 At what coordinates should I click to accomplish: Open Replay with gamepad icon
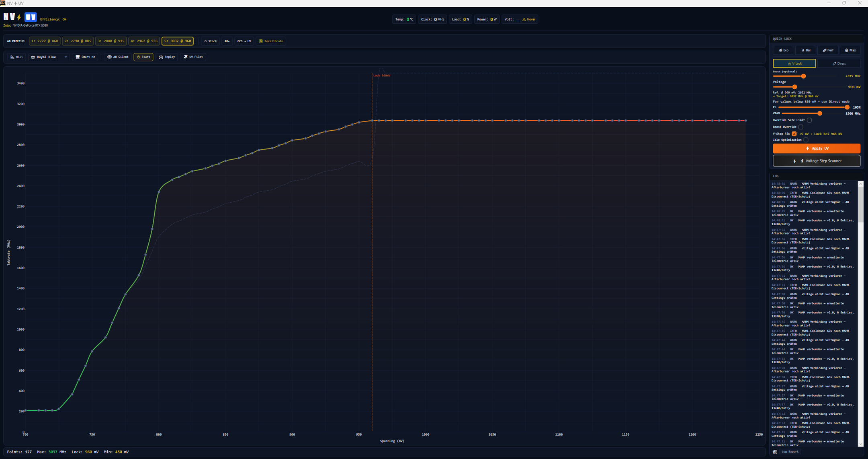click(x=167, y=57)
